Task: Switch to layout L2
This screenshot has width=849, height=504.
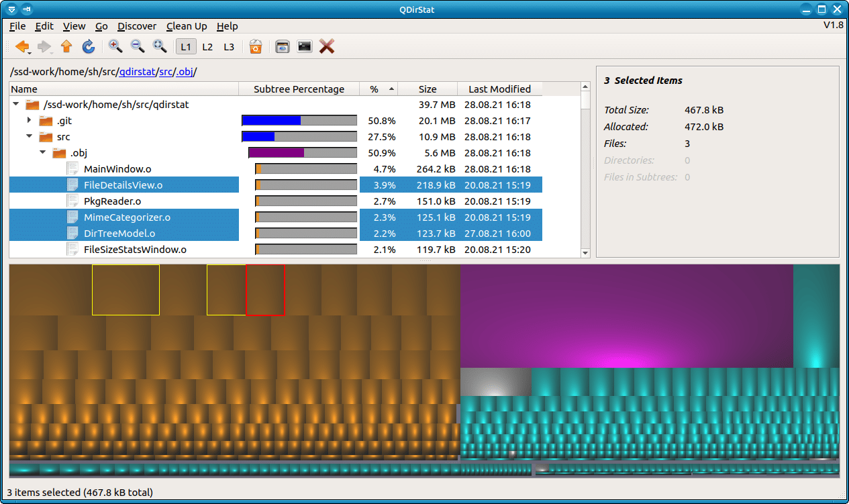Action: (x=207, y=46)
